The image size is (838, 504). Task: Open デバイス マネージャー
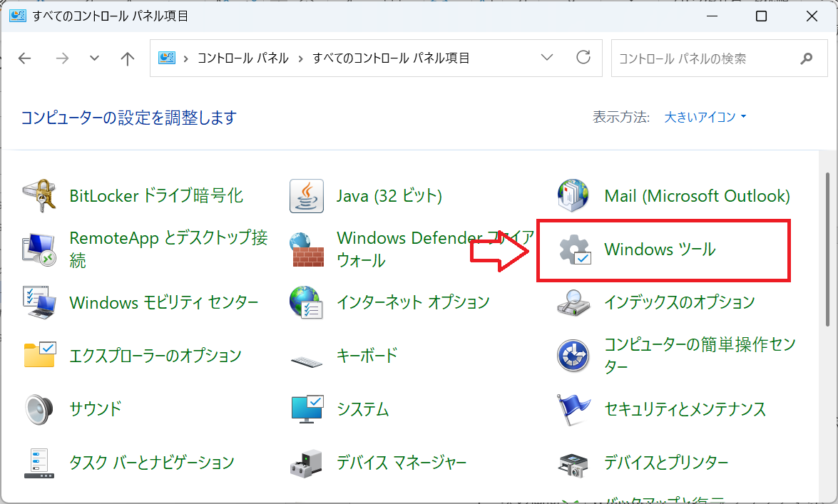tap(401, 462)
